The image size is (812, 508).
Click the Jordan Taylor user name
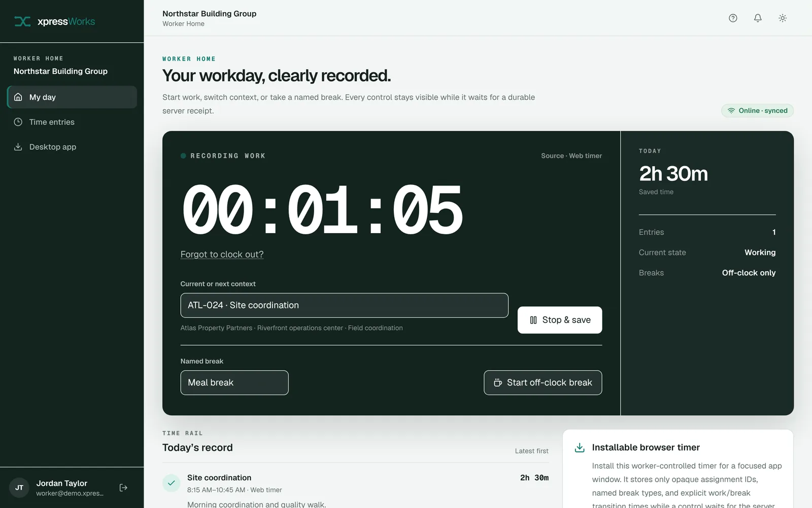click(x=62, y=483)
